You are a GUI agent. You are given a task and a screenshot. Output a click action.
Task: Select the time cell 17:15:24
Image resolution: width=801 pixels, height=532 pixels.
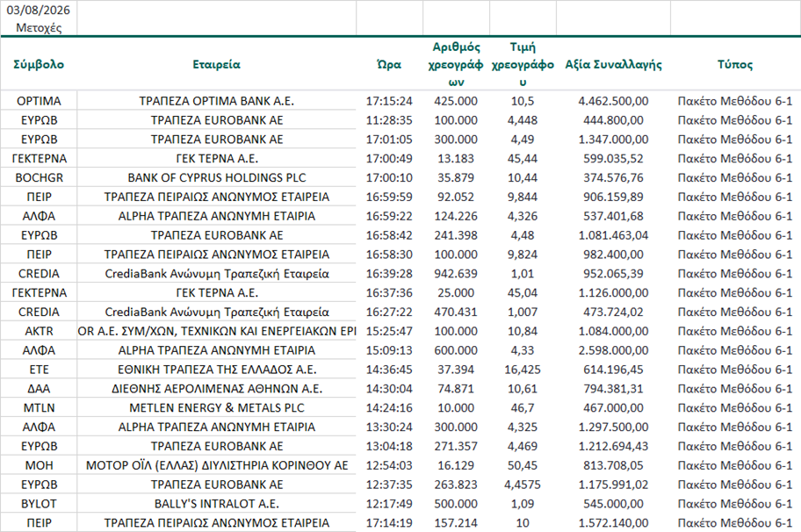[389, 101]
